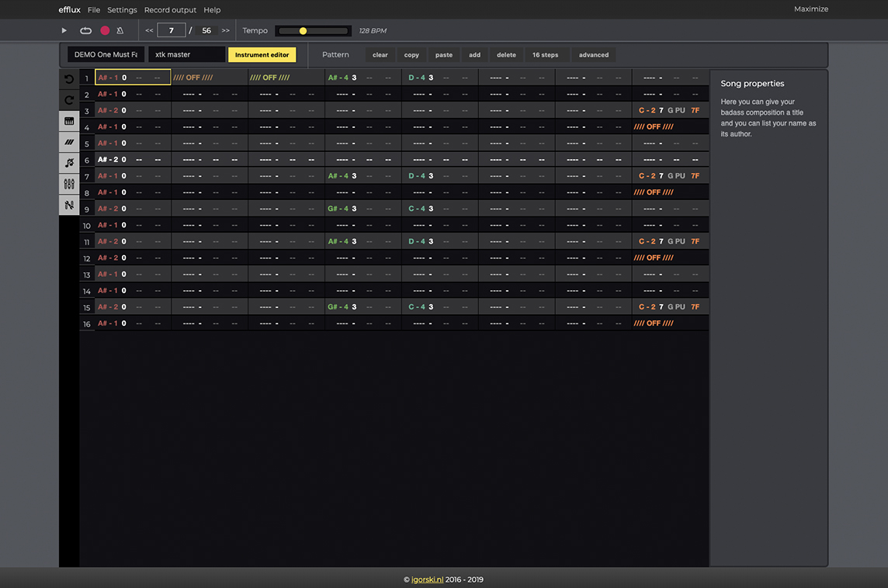
Task: Click the total pattern count 56
Action: point(206,30)
